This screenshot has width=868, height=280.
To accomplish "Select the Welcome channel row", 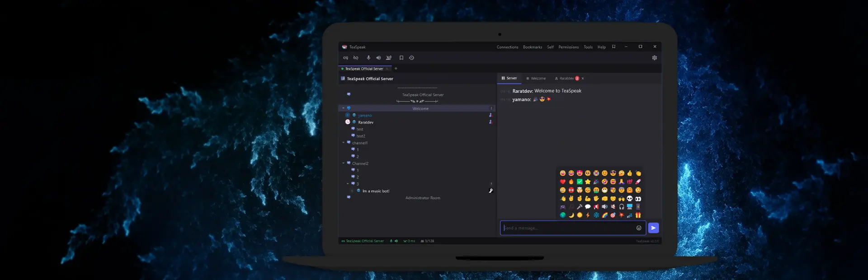I will (x=416, y=108).
